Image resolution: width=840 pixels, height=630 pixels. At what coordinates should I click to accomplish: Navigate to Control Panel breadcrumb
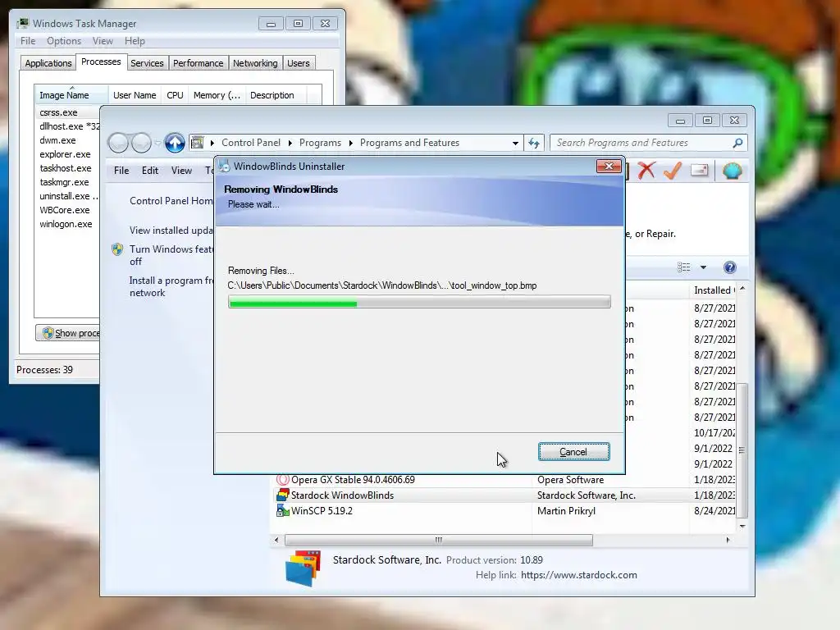click(x=251, y=143)
